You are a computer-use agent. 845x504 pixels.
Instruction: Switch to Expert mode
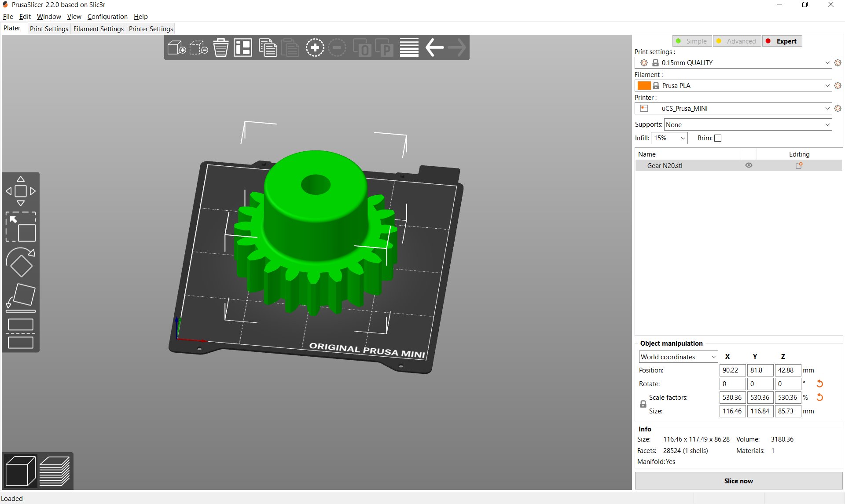click(782, 41)
